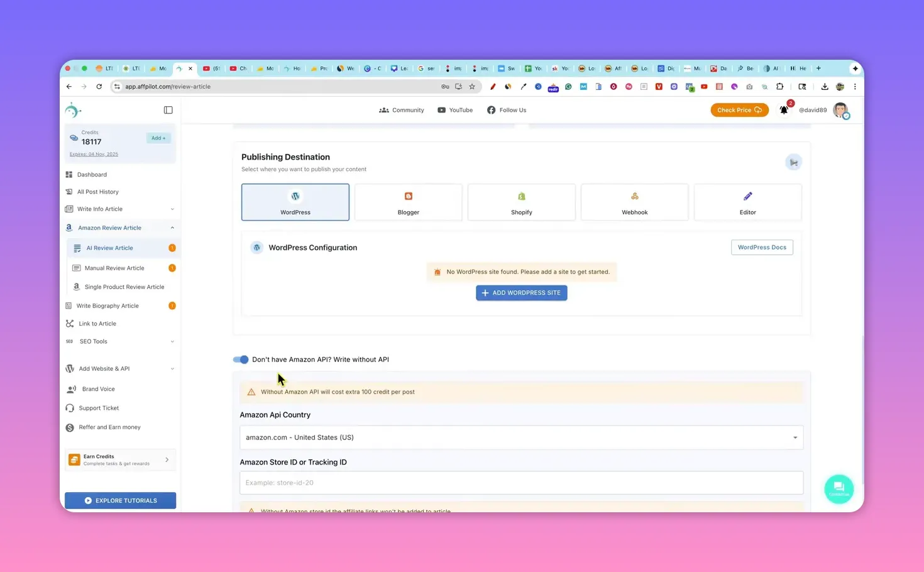924x572 pixels.
Task: Disable the Write without API toggle
Action: point(240,359)
